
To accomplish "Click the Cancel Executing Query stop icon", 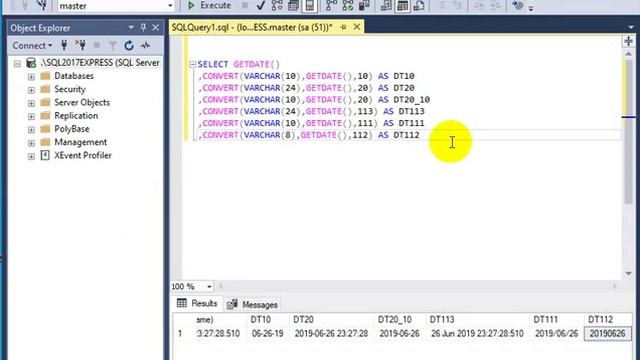I will point(244,5).
